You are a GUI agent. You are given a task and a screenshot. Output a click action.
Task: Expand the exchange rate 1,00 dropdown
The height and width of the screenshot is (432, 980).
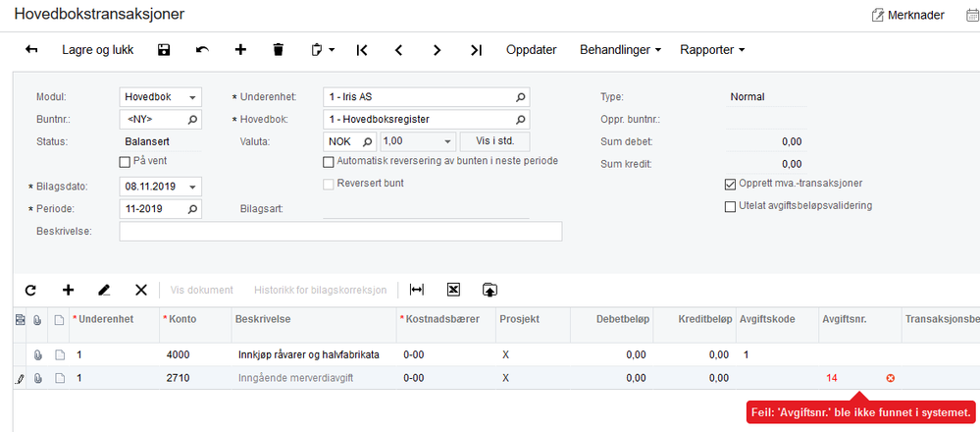click(x=447, y=142)
